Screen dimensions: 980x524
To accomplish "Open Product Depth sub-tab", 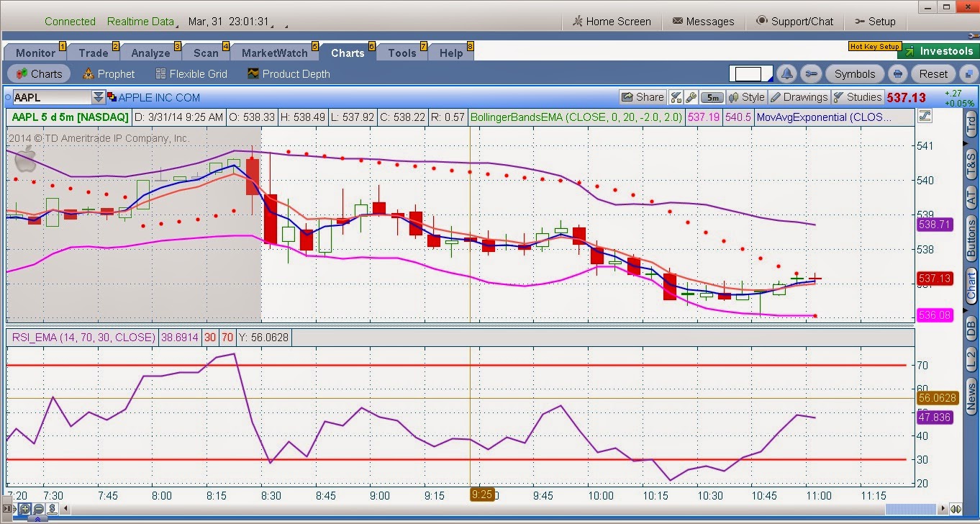I will click(x=289, y=73).
